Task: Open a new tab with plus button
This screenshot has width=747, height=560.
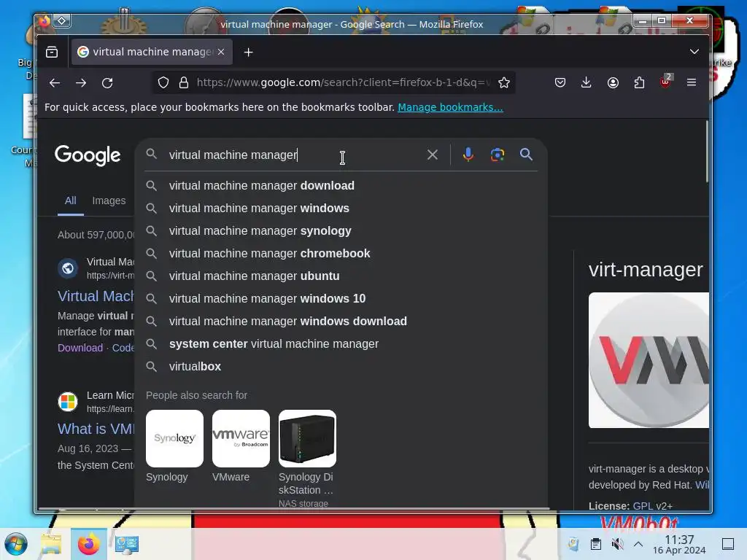Action: (x=248, y=52)
